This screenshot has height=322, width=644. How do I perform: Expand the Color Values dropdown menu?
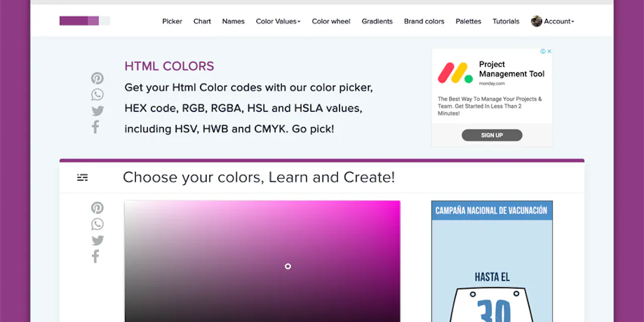point(278,21)
